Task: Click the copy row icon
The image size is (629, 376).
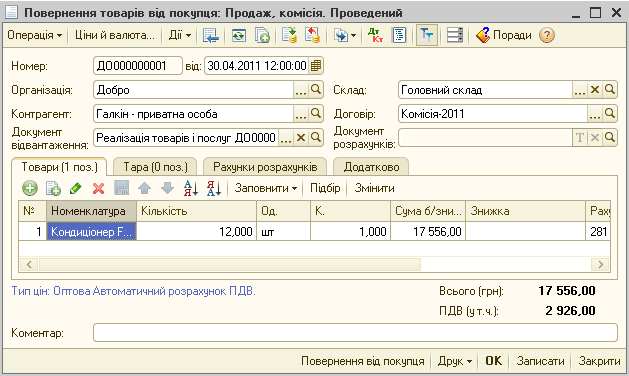Action: click(53, 188)
